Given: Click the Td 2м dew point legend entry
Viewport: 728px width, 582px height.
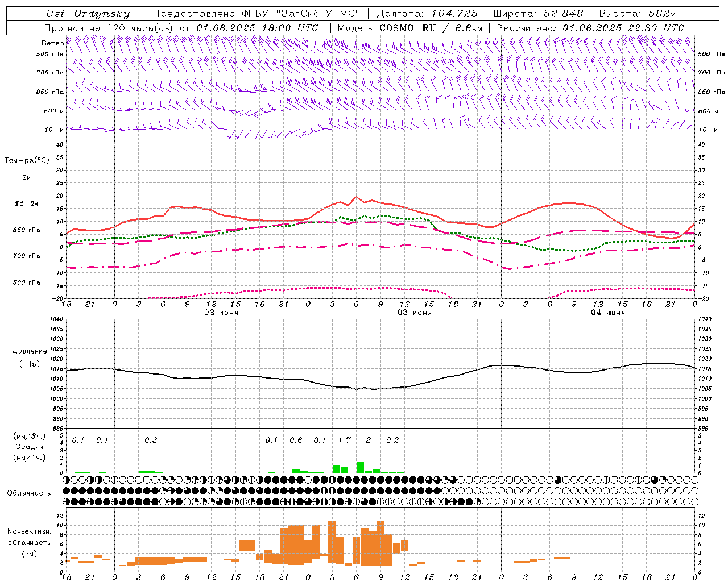Looking at the screenshot, I should [x=26, y=203].
